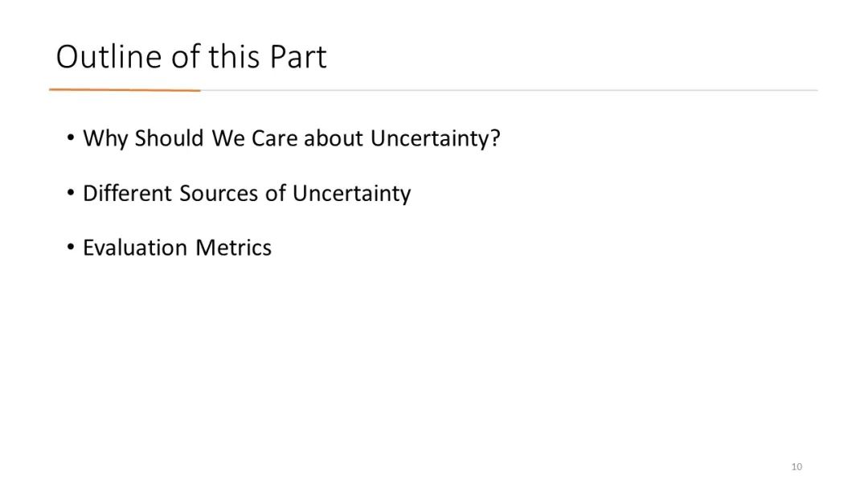Image resolution: width=868 pixels, height=489 pixels.
Task: Select the 'Different Sources of Uncertainty' bullet text
Action: (247, 193)
